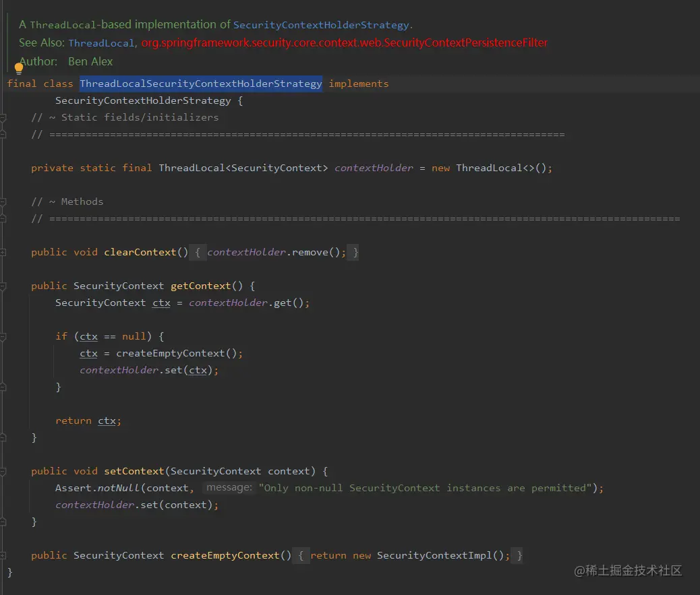Viewport: 700px width, 595px height.
Task: Click the 'Only non-null SecurityContext instances are permitted' string
Action: (425, 488)
